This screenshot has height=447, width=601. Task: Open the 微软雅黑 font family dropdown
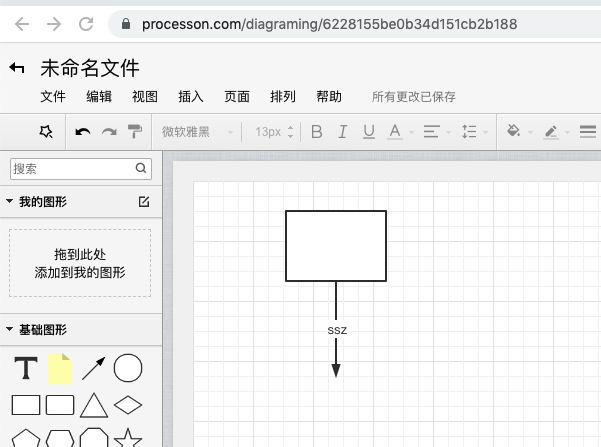[x=197, y=132]
